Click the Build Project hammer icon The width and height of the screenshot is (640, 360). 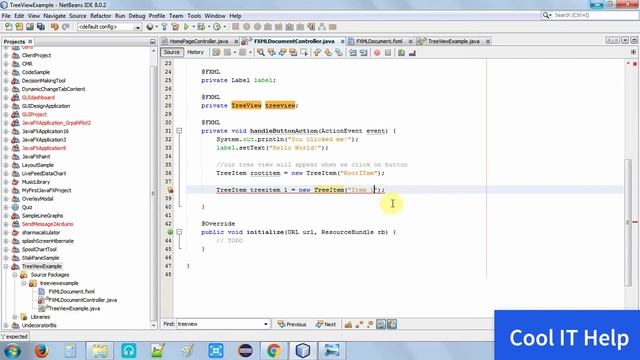click(x=164, y=27)
